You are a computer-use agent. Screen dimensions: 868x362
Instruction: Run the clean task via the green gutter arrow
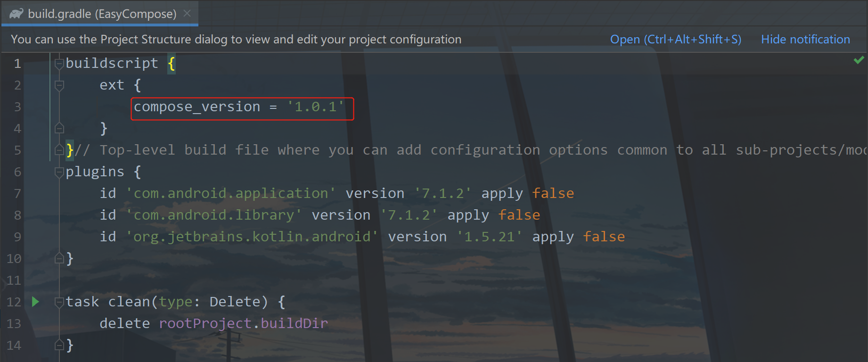pyautogui.click(x=35, y=302)
